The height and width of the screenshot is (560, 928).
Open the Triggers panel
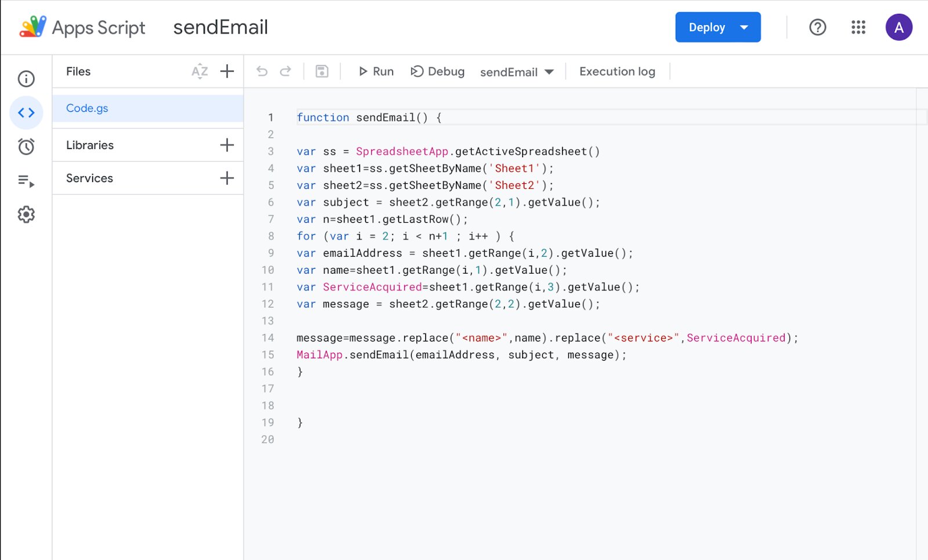[x=26, y=147]
